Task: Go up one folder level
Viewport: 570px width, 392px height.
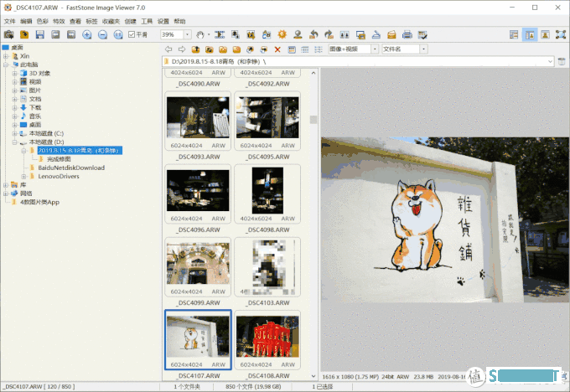Action: [x=195, y=49]
